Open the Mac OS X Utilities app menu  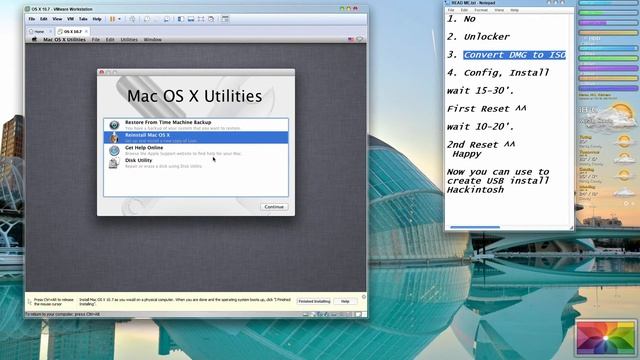64,40
